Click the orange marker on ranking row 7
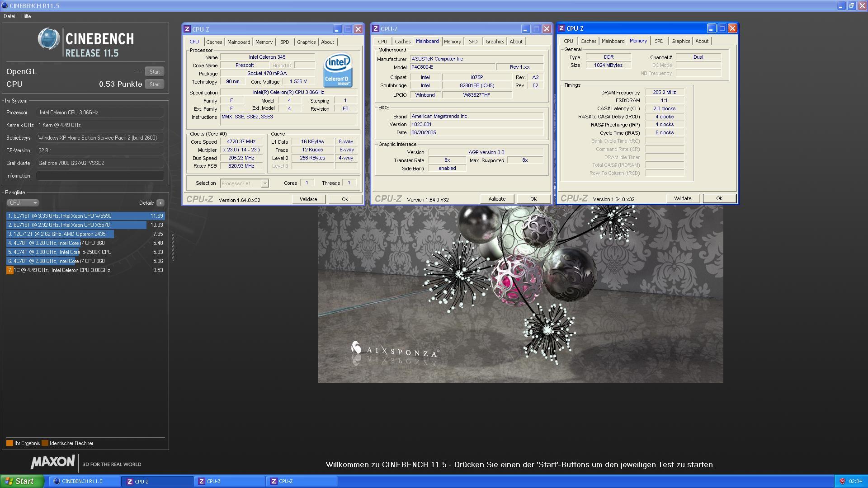 (x=9, y=270)
